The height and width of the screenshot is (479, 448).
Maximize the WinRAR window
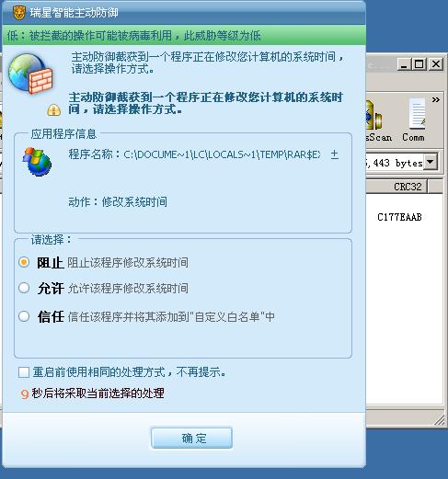[419, 64]
